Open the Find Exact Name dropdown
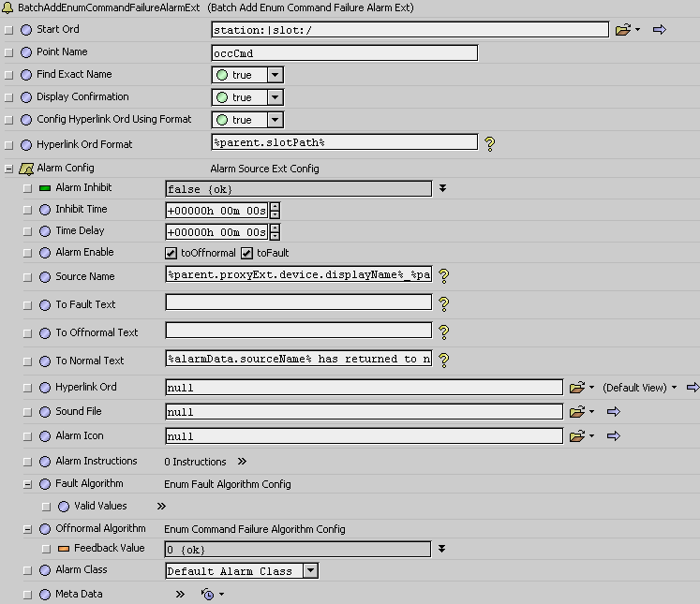The width and height of the screenshot is (700, 604). point(276,75)
